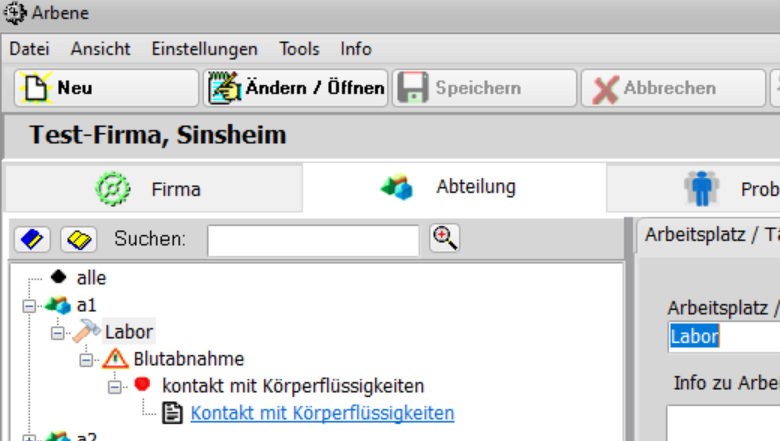The image size is (780, 441).
Task: Click the document icon before the link
Action: click(x=172, y=412)
